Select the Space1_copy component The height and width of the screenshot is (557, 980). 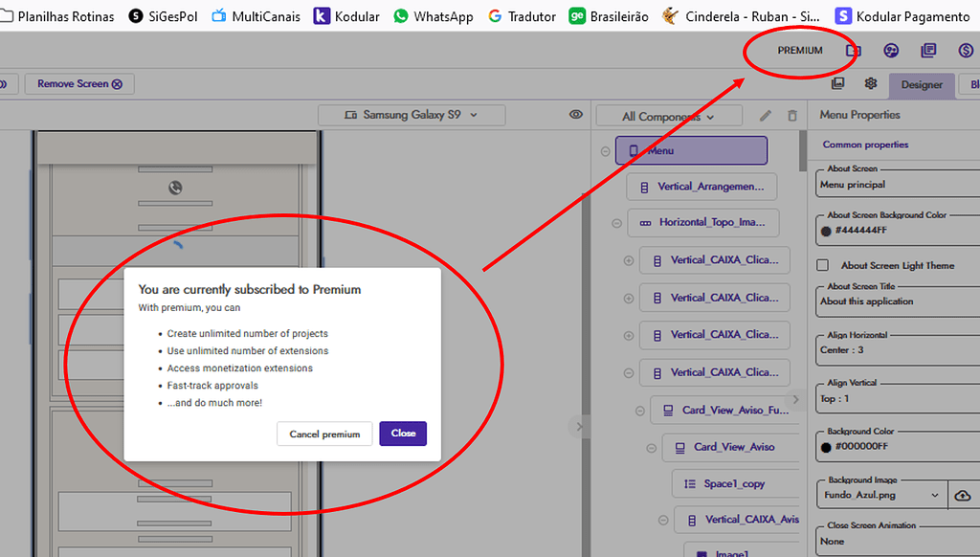[736, 484]
